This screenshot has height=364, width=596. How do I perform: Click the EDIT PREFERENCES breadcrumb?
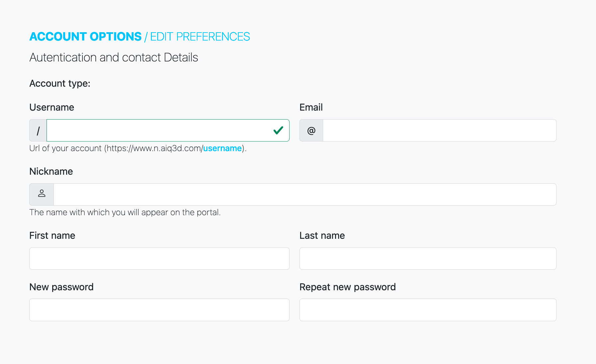200,37
